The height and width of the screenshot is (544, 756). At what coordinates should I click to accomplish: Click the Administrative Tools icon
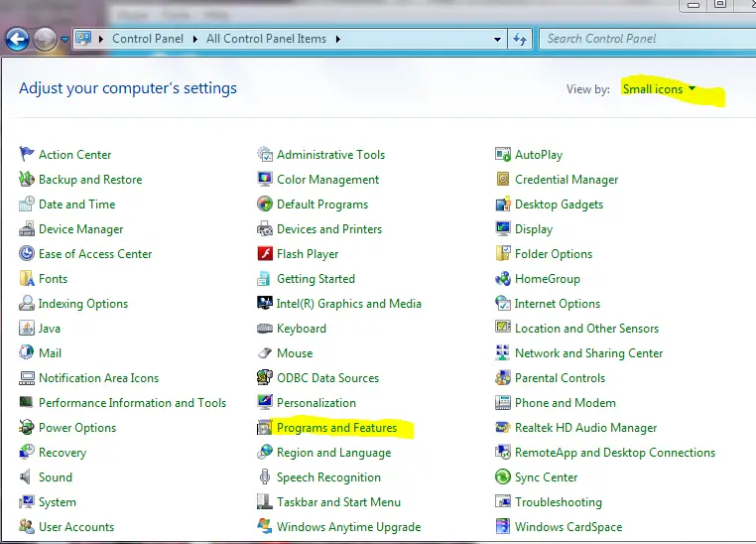(265, 154)
